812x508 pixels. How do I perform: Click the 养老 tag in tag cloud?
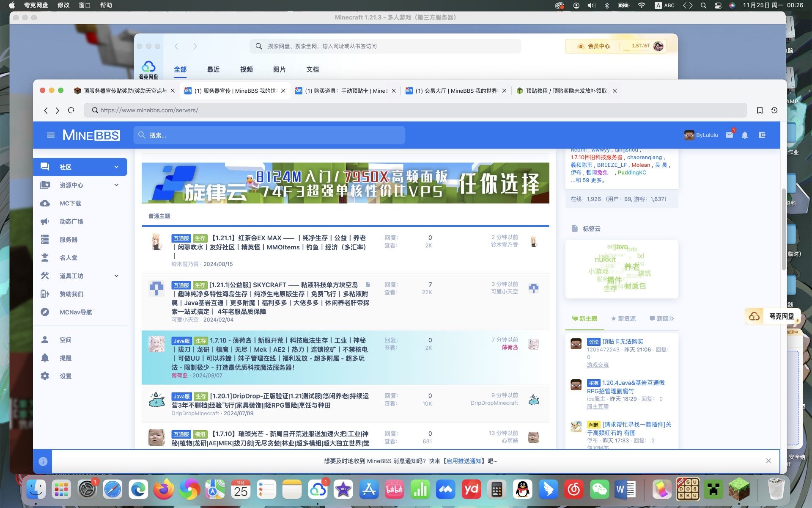click(631, 267)
